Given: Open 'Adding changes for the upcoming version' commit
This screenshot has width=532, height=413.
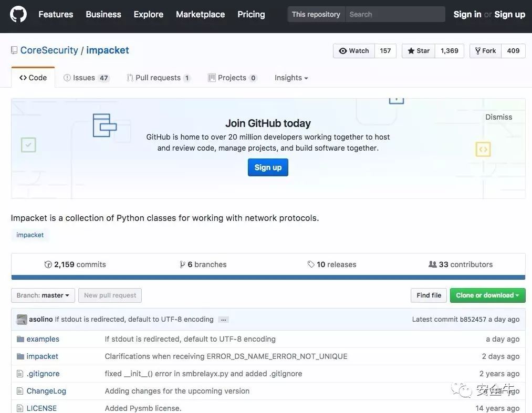Looking at the screenshot, I should pos(177,391).
